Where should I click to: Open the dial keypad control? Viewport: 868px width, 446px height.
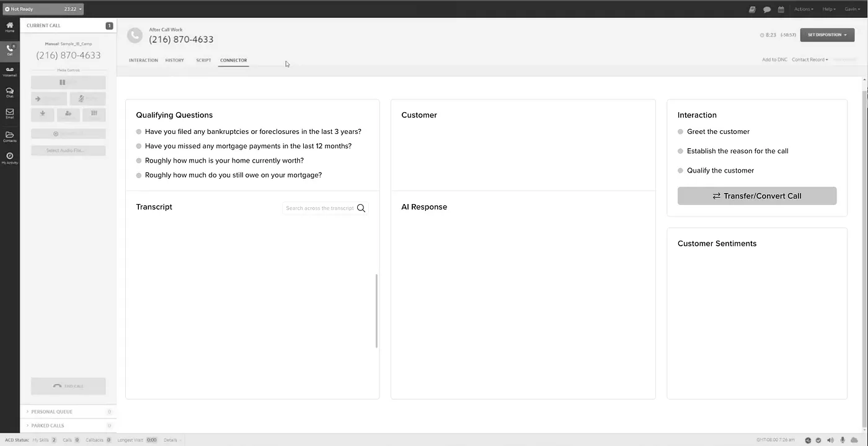94,114
